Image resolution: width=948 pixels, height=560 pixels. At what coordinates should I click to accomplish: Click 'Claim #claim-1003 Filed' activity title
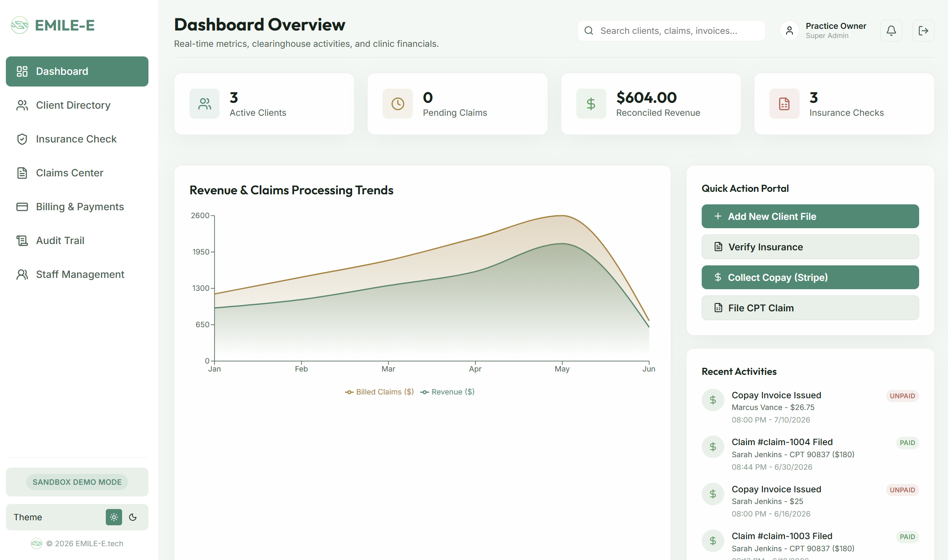click(x=782, y=536)
